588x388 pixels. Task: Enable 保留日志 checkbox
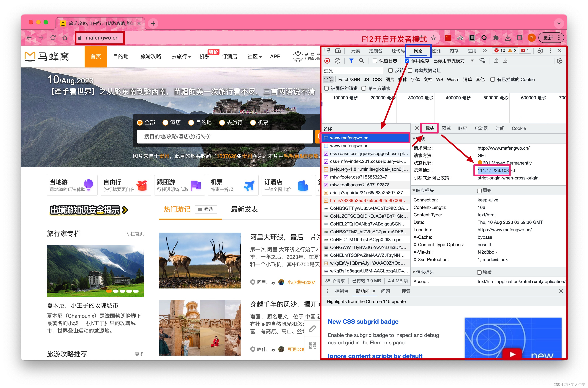pos(375,61)
